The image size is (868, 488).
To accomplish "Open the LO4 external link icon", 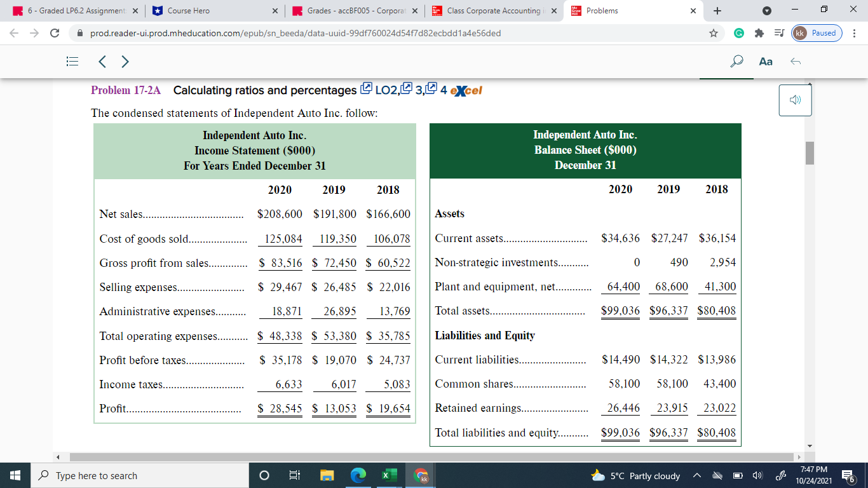I will 432,89.
